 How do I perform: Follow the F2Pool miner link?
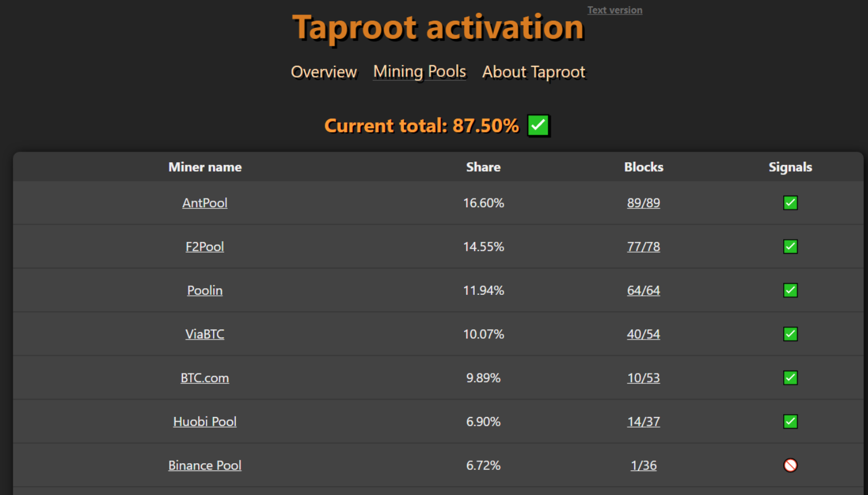pos(205,246)
